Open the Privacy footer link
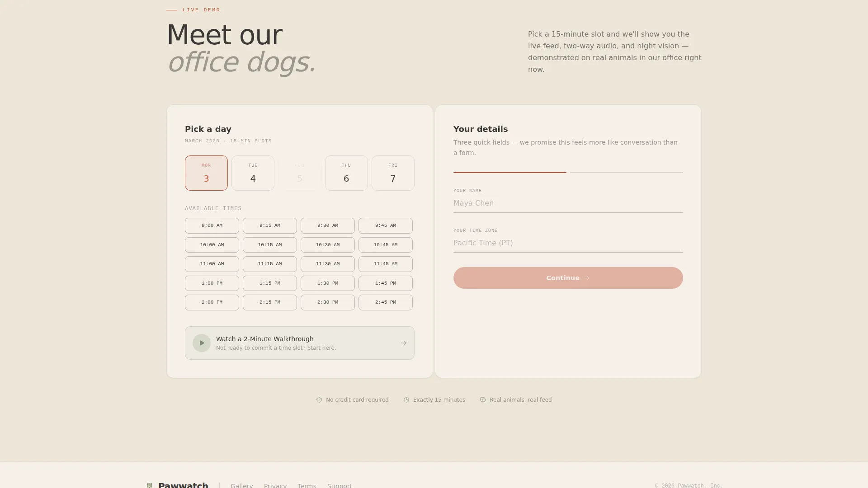This screenshot has width=868, height=488. pos(275,485)
